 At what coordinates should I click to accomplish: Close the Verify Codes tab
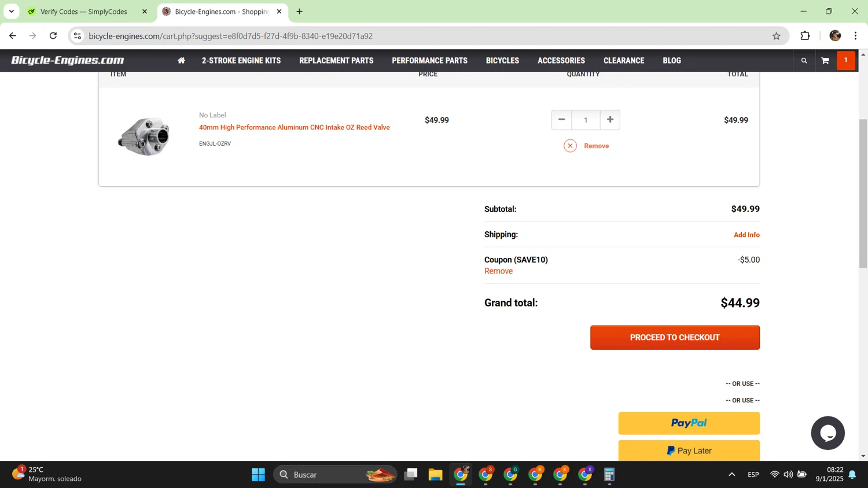click(145, 12)
